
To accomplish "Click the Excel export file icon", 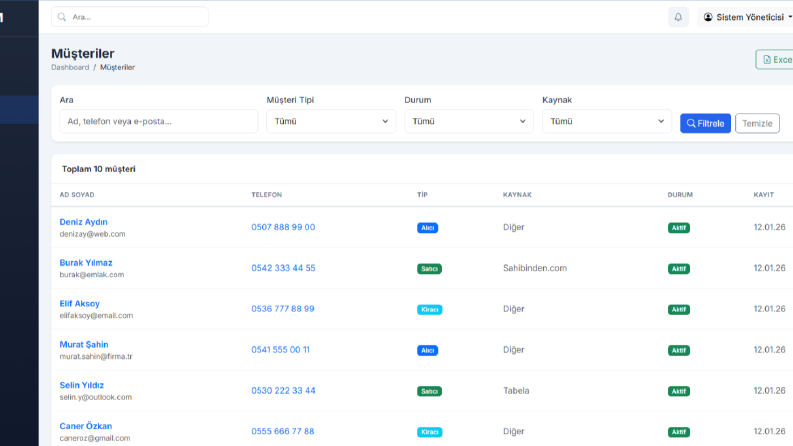I will coord(767,60).
